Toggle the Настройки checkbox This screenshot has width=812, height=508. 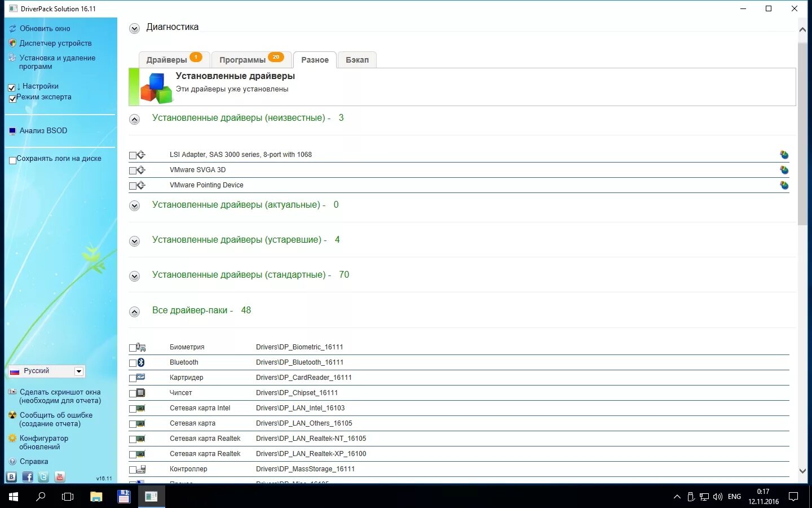[12, 87]
